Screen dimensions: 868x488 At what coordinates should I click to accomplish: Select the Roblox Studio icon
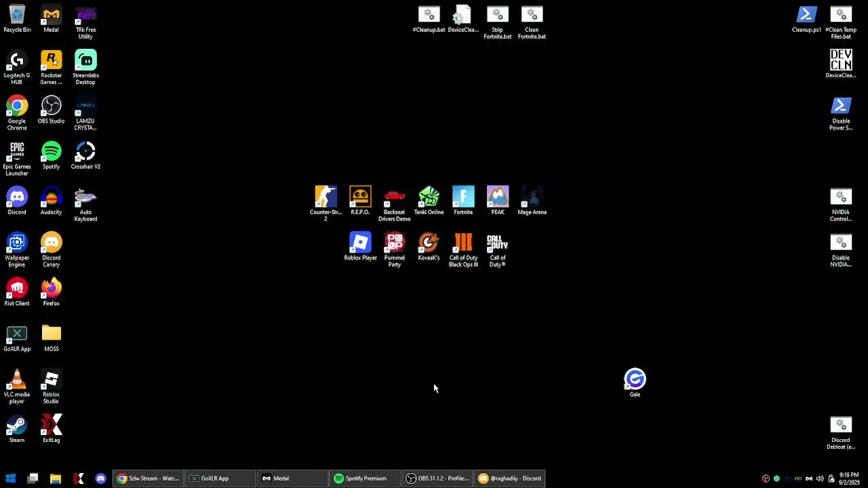click(x=51, y=386)
